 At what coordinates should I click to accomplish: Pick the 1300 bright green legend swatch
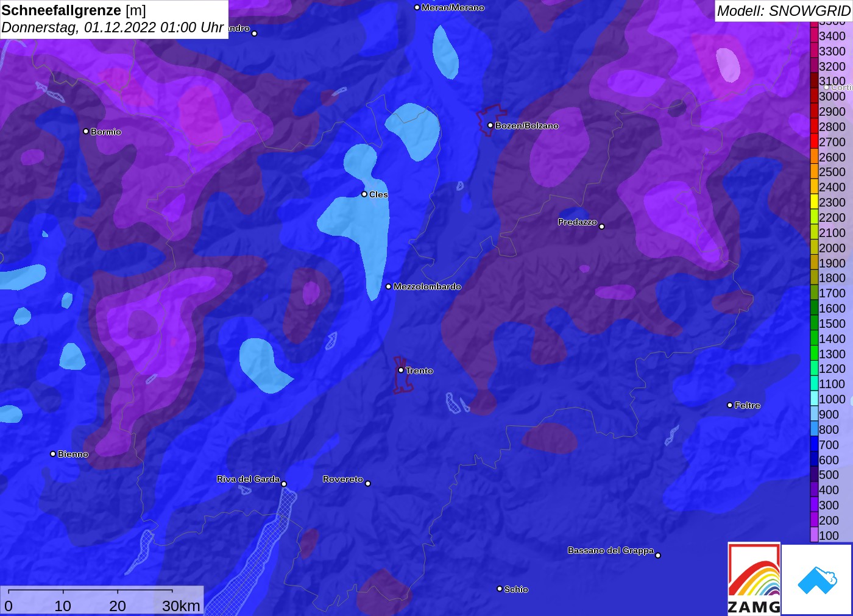tap(814, 353)
